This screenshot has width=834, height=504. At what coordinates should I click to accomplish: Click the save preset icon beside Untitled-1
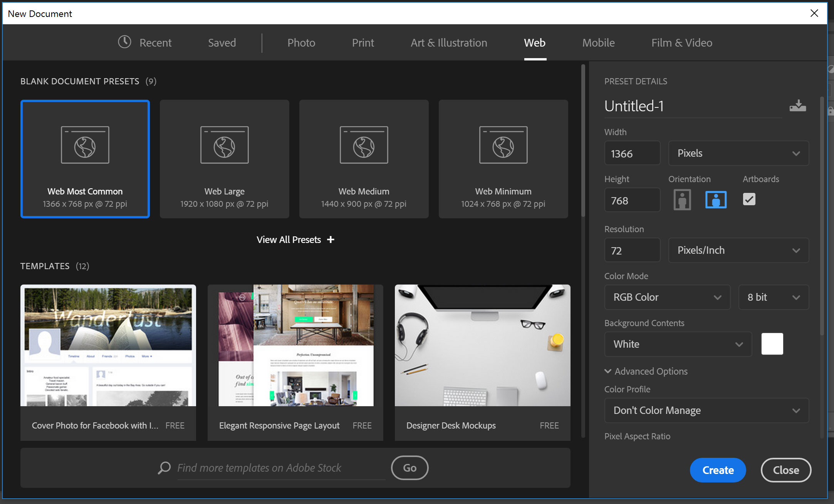tap(797, 106)
